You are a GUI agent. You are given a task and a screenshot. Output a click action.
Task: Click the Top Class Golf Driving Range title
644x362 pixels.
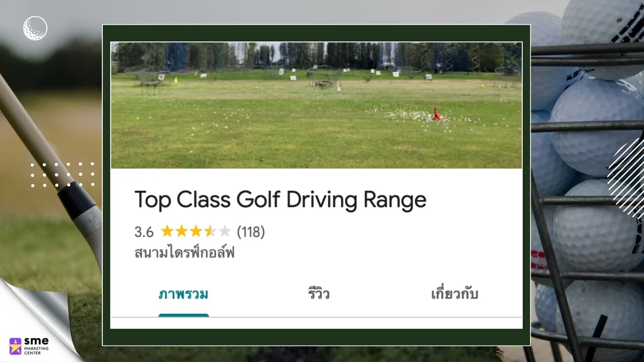281,200
